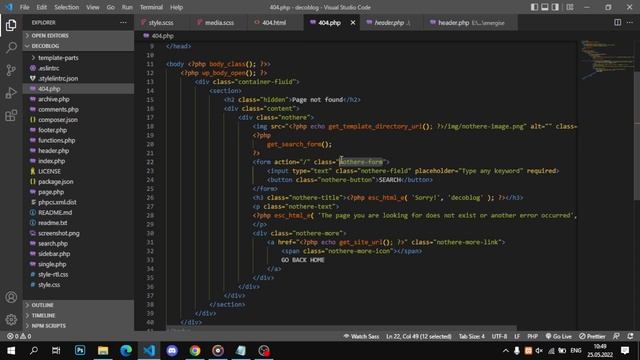Open Run and Debug view
Image resolution: width=640 pixels, height=360 pixels.
coord(11,93)
